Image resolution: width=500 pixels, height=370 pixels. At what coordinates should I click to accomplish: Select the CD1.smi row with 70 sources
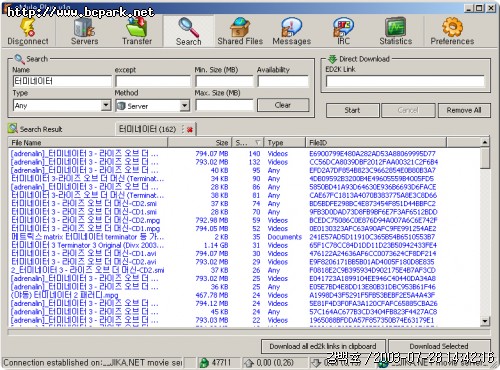tap(245, 212)
